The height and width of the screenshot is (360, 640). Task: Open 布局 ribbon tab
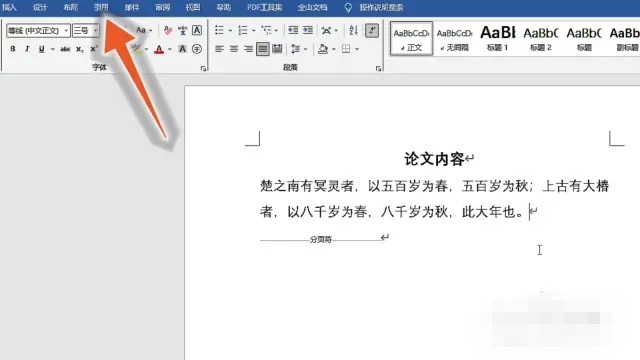pyautogui.click(x=70, y=7)
